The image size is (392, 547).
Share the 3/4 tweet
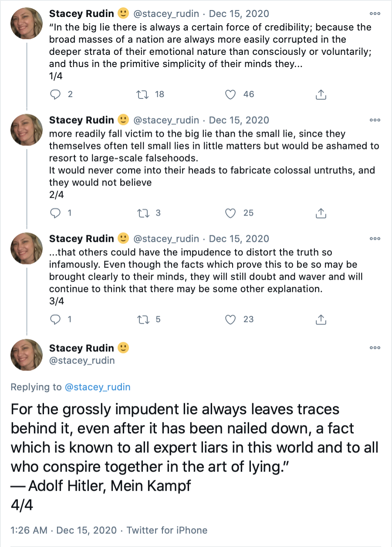(x=321, y=319)
